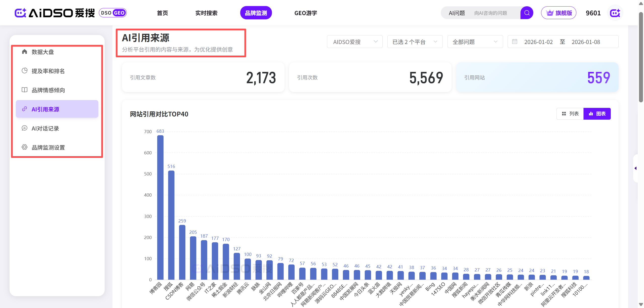Click the calendar icon in date range
Screen dimensions: 644x308
coord(515,42)
